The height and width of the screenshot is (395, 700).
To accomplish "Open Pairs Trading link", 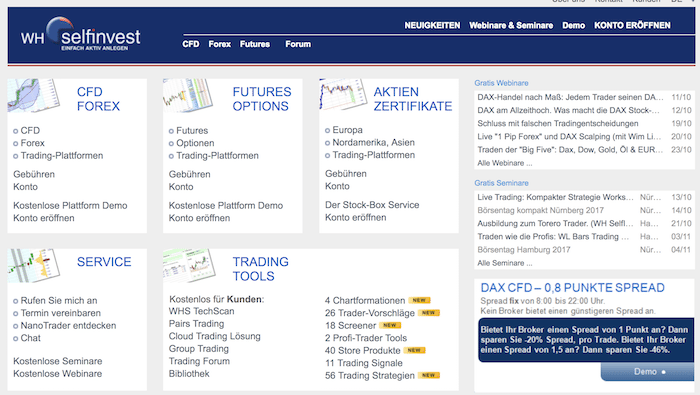I will coord(196,324).
